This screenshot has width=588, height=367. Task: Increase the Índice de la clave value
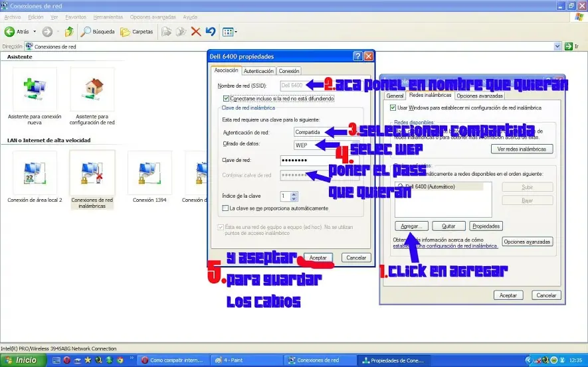(294, 194)
